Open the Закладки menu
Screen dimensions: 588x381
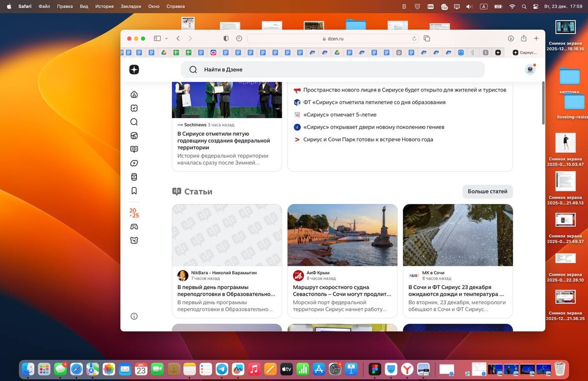[131, 6]
